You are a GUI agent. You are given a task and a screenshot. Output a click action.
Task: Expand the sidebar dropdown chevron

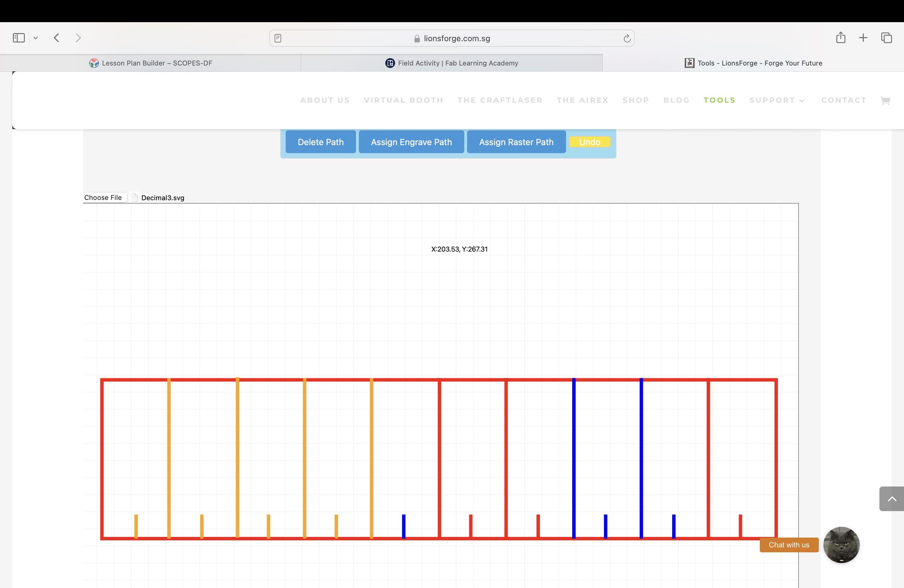pyautogui.click(x=36, y=38)
